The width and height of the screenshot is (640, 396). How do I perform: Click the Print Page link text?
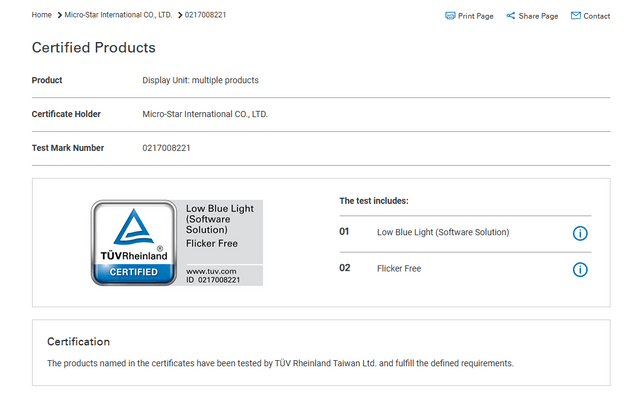(x=476, y=16)
